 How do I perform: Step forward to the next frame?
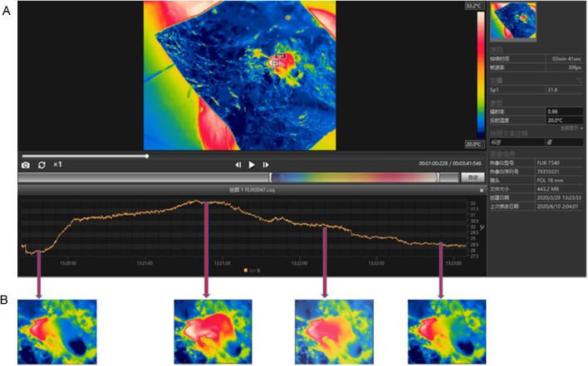click(x=266, y=165)
